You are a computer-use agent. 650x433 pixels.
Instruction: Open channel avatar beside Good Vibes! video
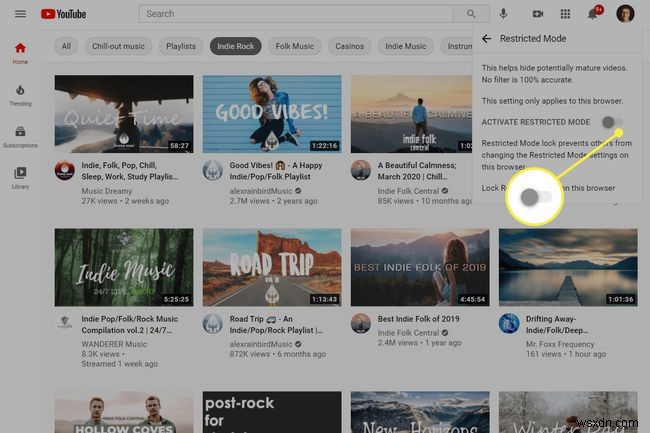(x=213, y=170)
